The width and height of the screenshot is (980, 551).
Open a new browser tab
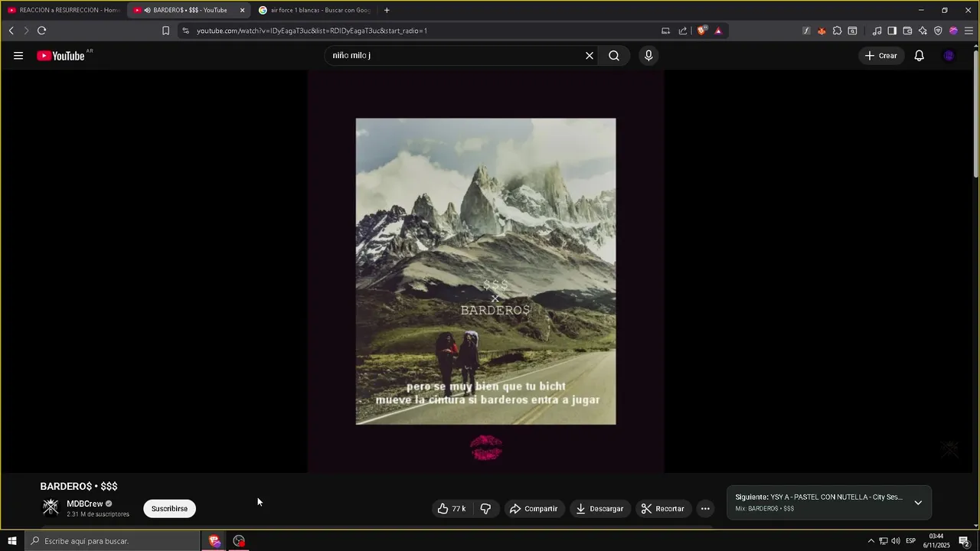387,10
